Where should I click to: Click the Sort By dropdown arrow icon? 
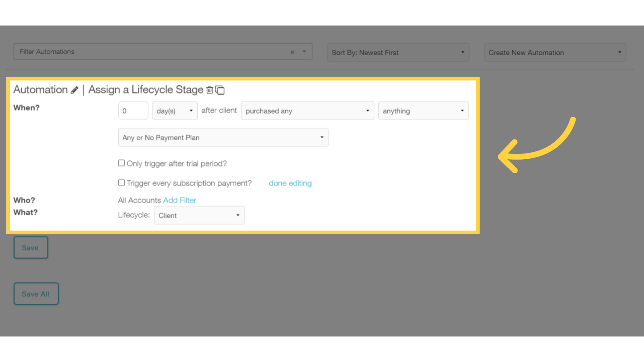tap(463, 53)
